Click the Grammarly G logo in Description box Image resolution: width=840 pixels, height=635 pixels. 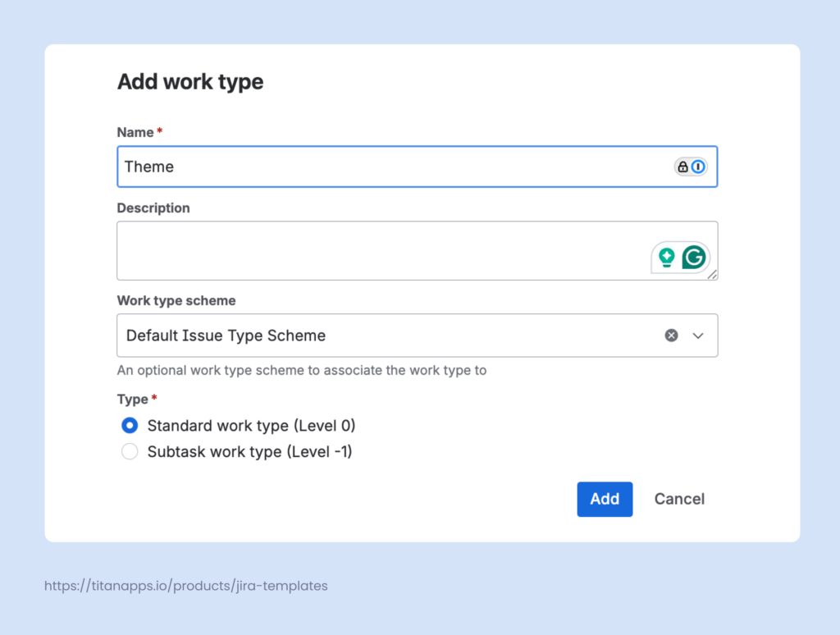tap(693, 257)
